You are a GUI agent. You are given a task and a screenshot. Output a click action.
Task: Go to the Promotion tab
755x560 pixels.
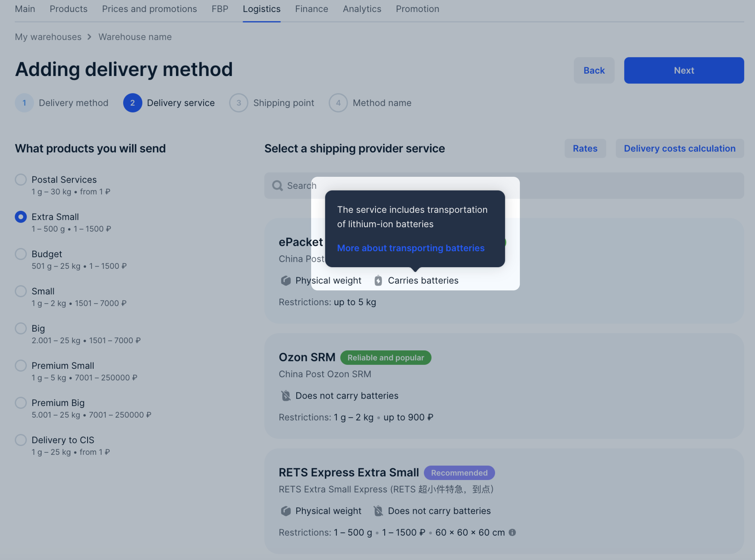point(417,9)
